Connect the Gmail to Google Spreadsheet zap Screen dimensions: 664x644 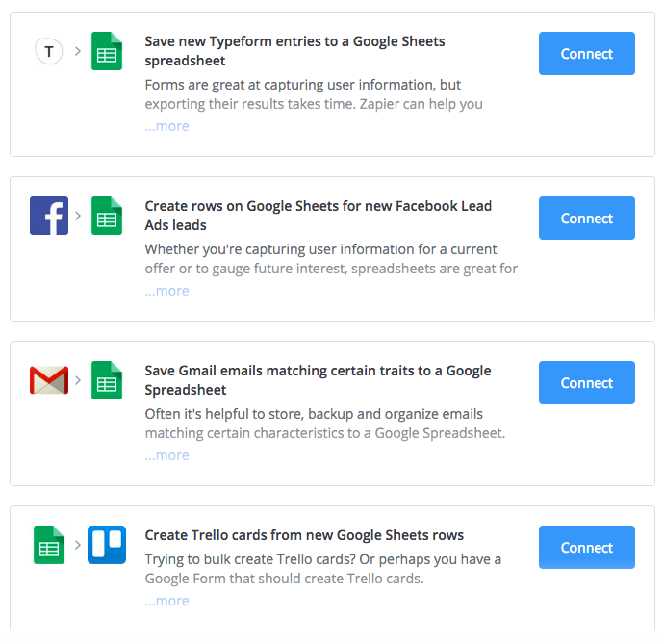pyautogui.click(x=586, y=383)
